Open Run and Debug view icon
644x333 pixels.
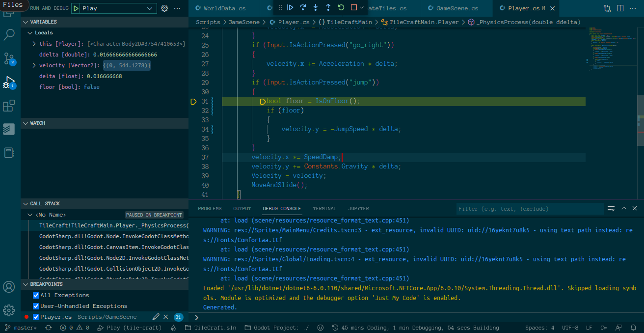click(x=9, y=82)
